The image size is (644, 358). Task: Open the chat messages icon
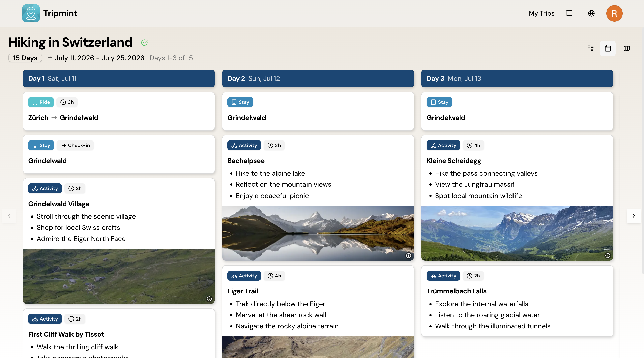tap(569, 13)
